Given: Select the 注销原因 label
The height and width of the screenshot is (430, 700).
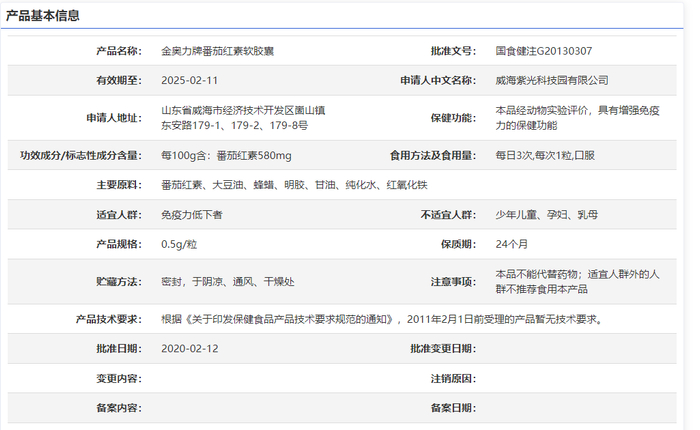Looking at the screenshot, I should click(x=453, y=379).
